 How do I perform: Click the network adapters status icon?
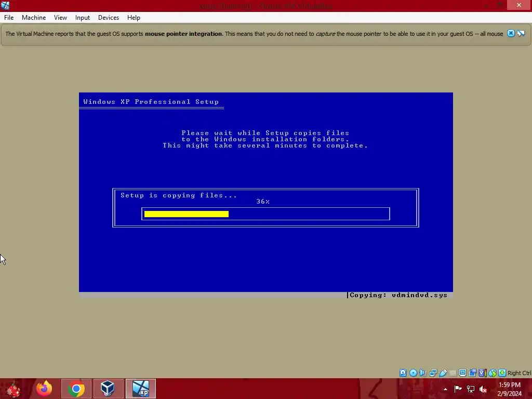tap(433, 373)
